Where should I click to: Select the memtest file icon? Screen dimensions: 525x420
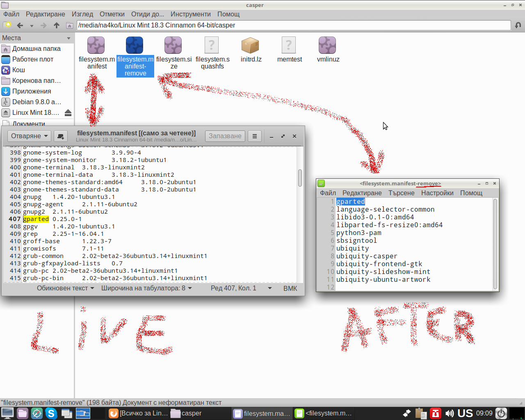[289, 45]
